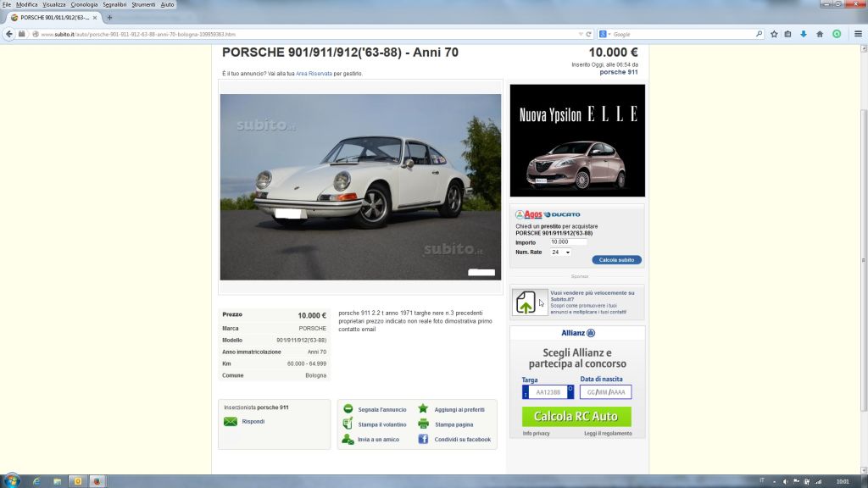Viewport: 868px width, 488px height.
Task: Click the volume speaker tray icon
Action: pyautogui.click(x=785, y=481)
